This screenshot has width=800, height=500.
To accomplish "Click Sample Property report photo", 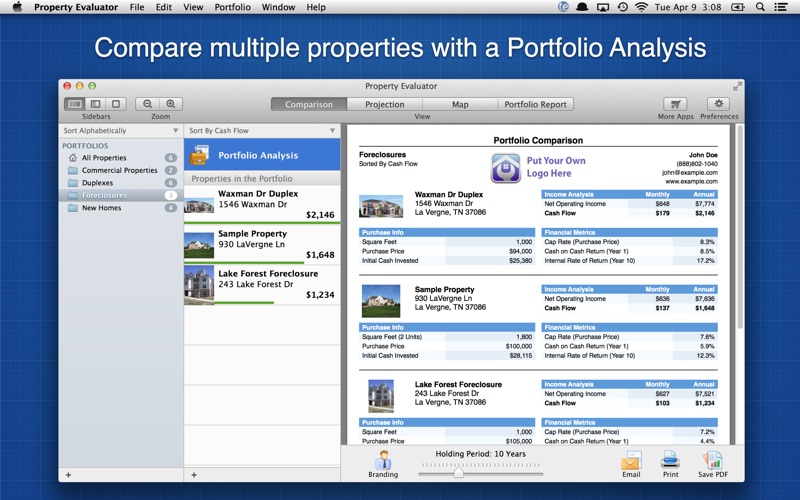I will point(381,301).
